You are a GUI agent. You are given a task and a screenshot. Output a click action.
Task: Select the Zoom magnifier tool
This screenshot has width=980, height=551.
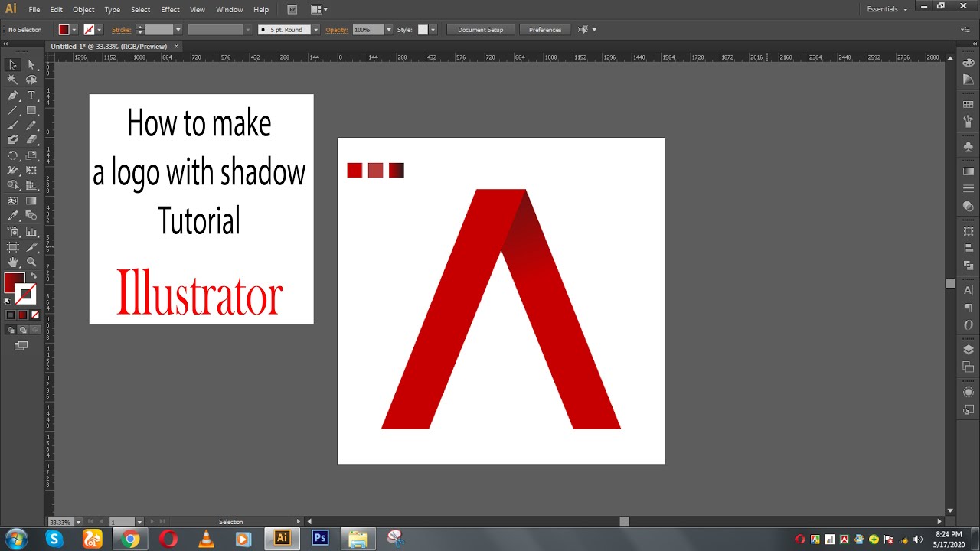click(31, 262)
